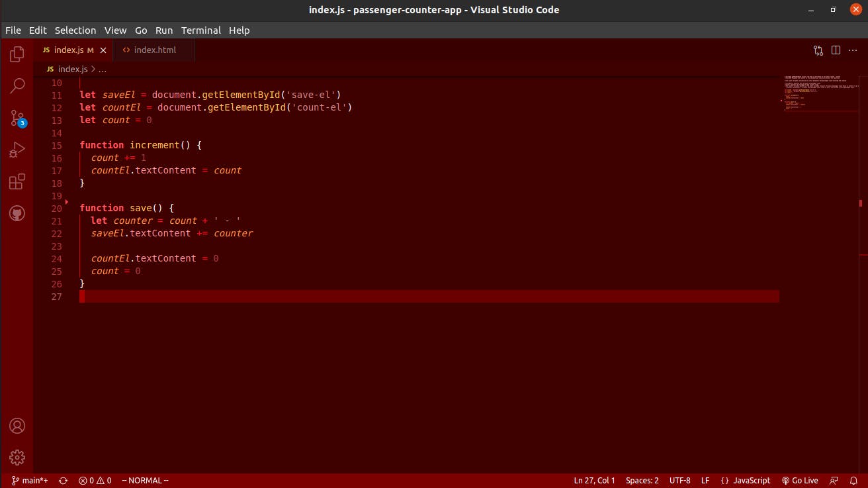The image size is (868, 488).
Task: Click the modified M indicator on index.js tab
Action: click(x=91, y=50)
